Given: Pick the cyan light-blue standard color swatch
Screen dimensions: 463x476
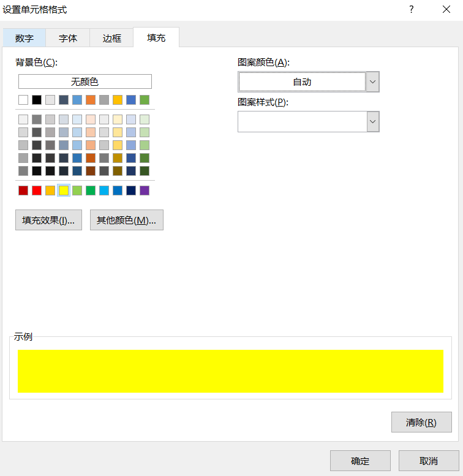Looking at the screenshot, I should [x=104, y=191].
